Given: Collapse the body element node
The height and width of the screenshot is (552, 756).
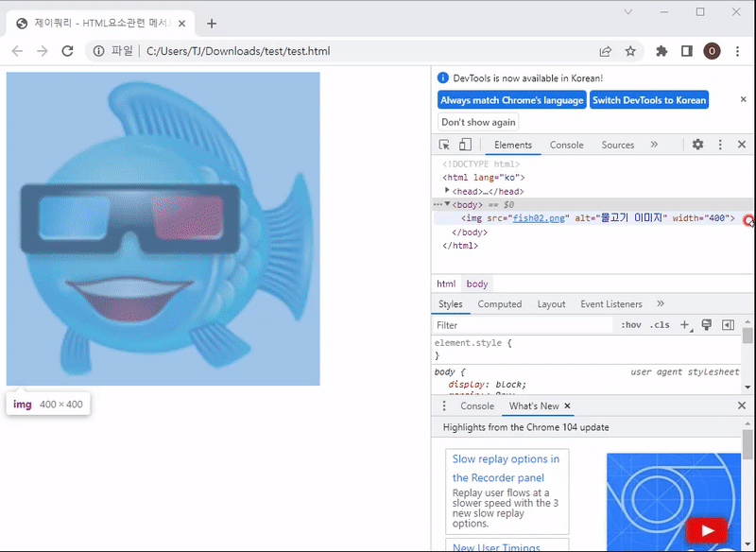Looking at the screenshot, I should [447, 204].
